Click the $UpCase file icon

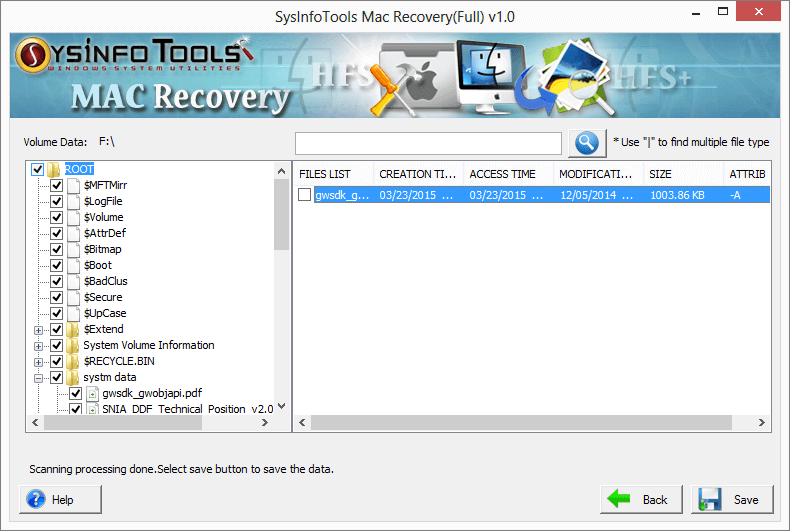tap(74, 313)
